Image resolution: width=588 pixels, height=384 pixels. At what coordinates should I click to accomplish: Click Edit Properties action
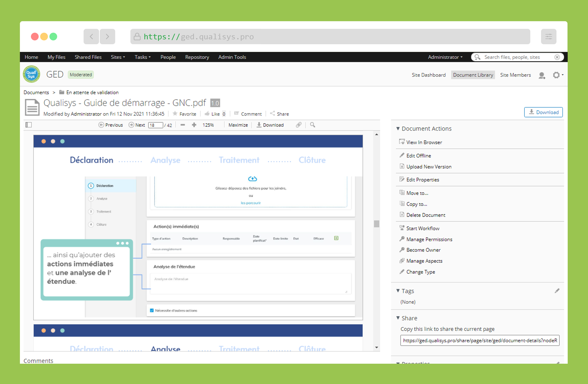[419, 180]
